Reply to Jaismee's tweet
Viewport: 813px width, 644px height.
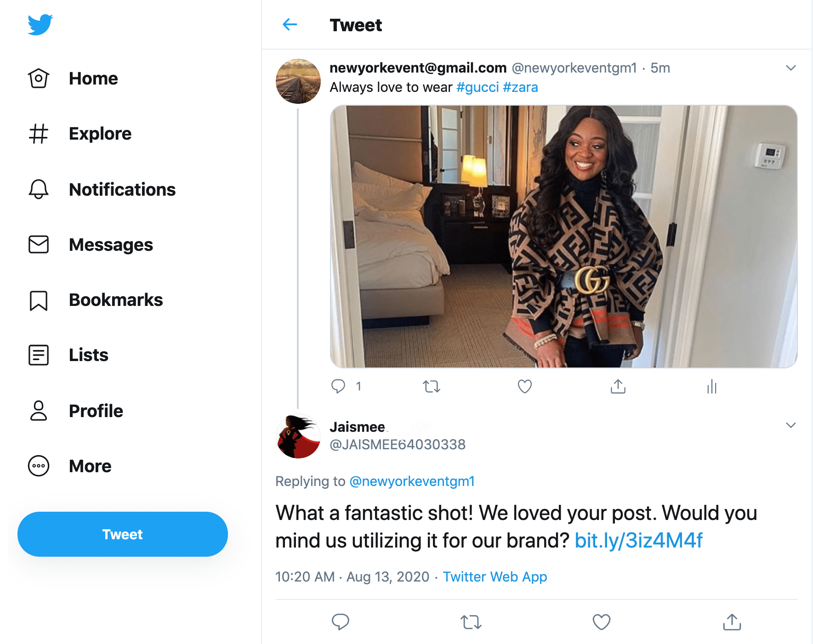340,622
